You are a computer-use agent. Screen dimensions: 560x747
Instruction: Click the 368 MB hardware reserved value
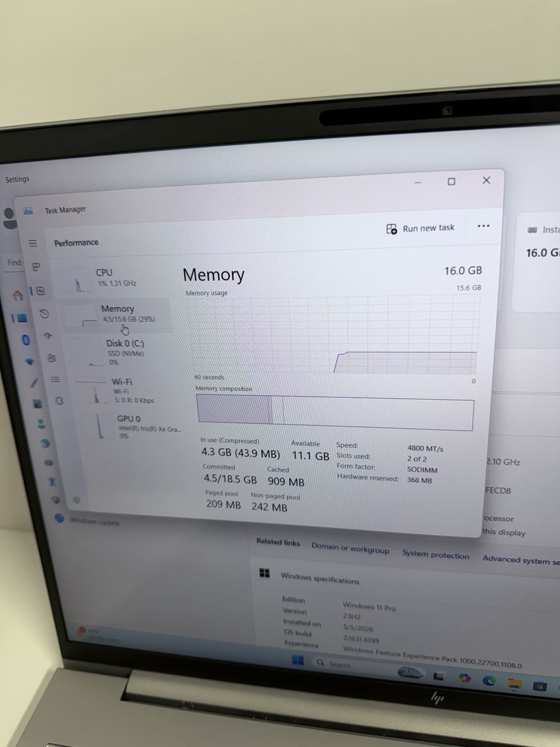tap(420, 480)
